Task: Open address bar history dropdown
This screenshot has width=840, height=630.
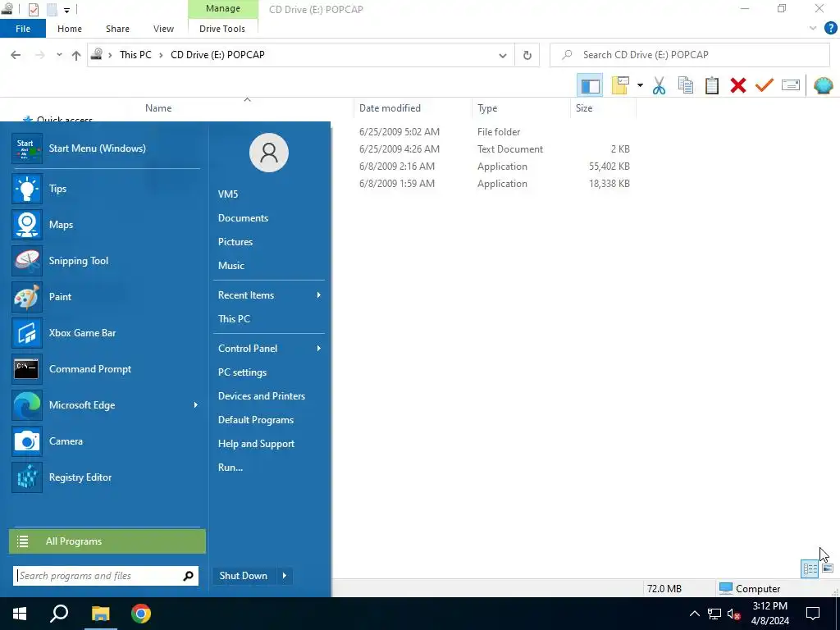Action: [503, 55]
